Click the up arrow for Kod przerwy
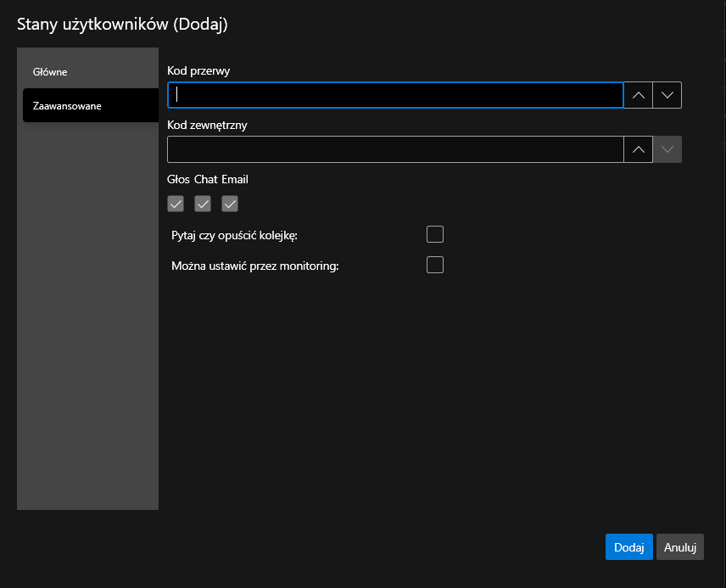Viewport: 726px width, 588px height. [x=638, y=95]
